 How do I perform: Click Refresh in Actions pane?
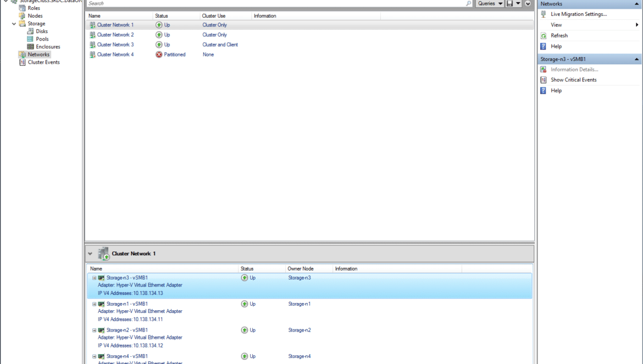559,36
